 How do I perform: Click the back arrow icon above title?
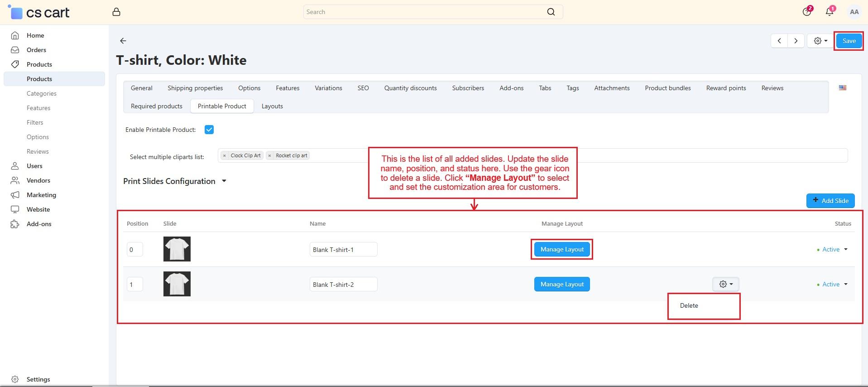(x=123, y=41)
